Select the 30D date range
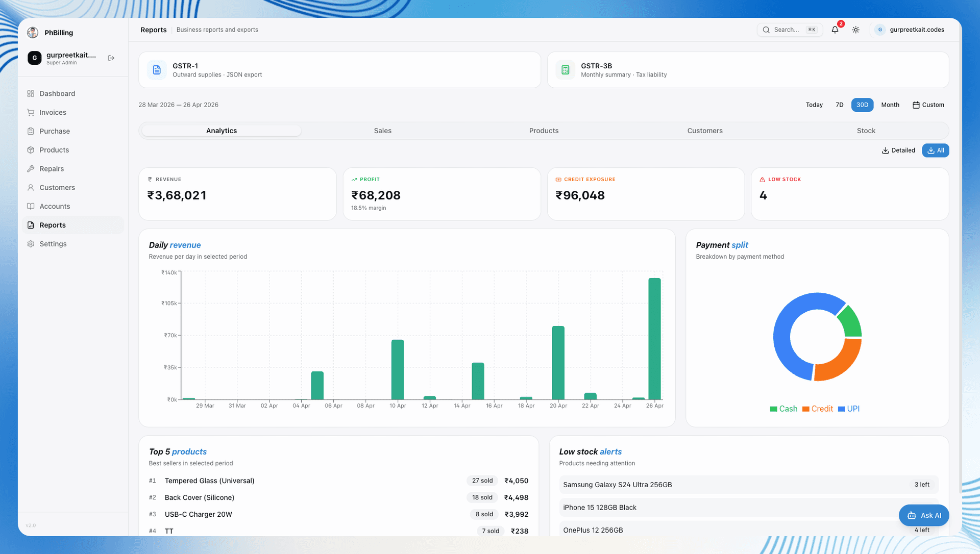Image resolution: width=980 pixels, height=554 pixels. point(862,105)
